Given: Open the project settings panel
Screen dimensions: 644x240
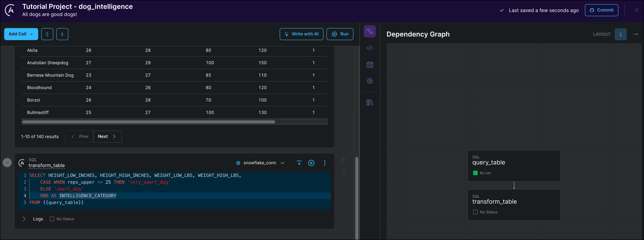Looking at the screenshot, I should (x=370, y=81).
